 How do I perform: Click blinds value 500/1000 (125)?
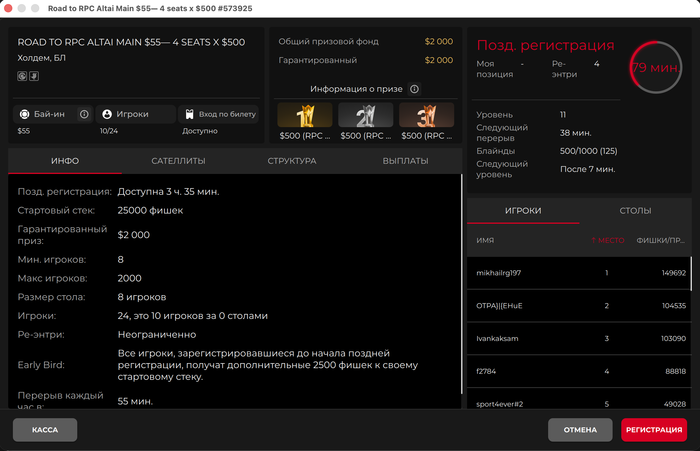click(x=588, y=151)
